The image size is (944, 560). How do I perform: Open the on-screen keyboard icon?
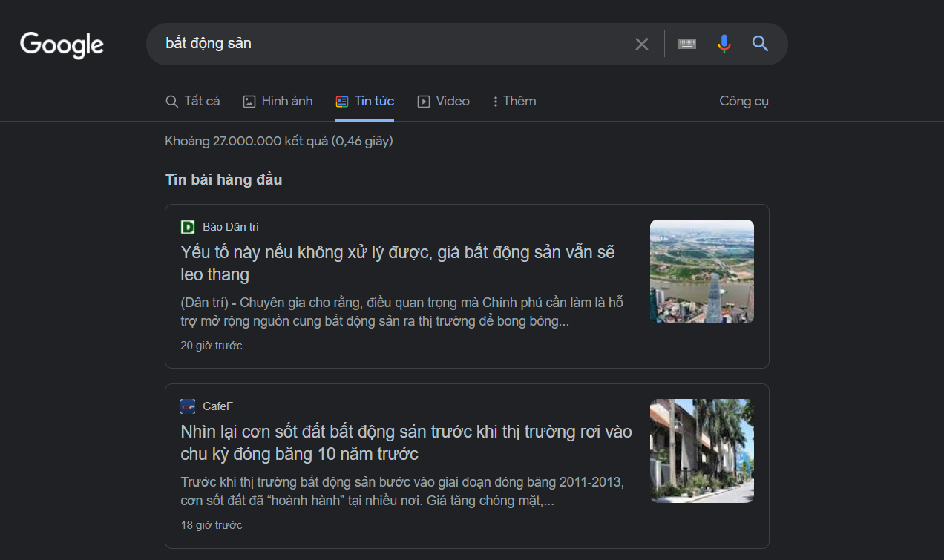click(x=686, y=43)
